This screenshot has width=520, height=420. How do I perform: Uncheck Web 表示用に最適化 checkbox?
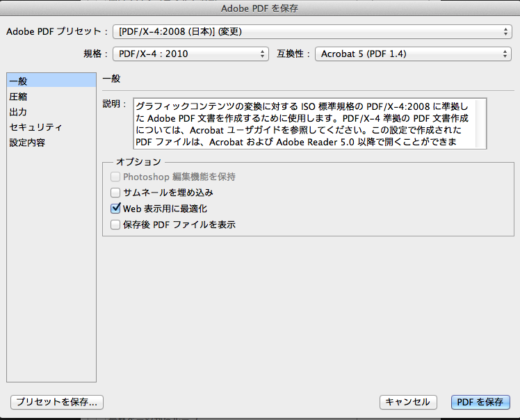[115, 209]
